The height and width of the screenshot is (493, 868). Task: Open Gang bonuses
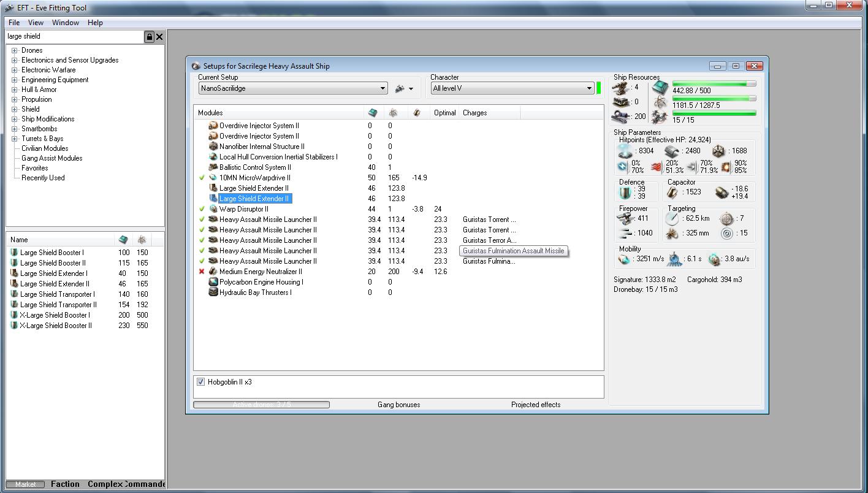[x=399, y=405]
